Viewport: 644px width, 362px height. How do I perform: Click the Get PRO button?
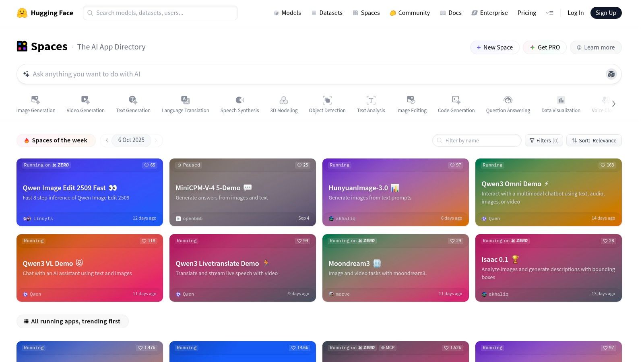545,47
